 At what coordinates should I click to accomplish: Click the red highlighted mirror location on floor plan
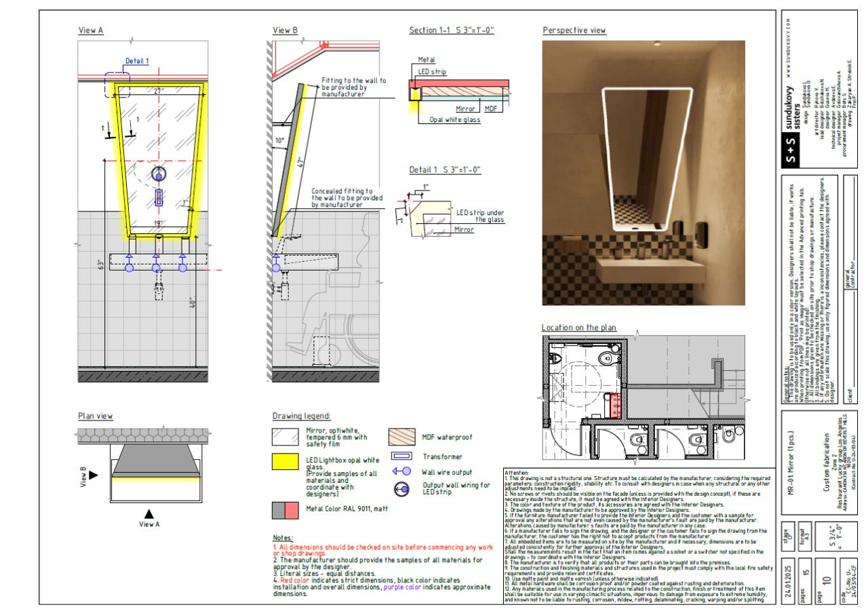coord(617,406)
